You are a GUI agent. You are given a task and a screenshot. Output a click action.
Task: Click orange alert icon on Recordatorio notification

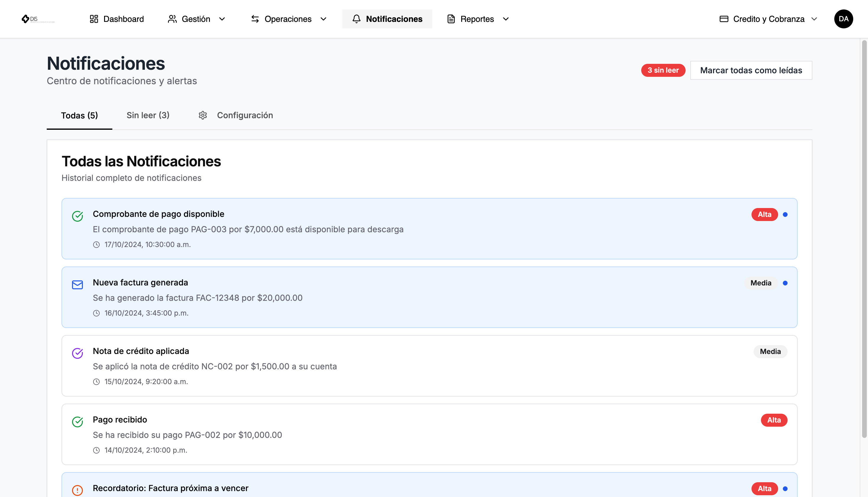tap(77, 490)
